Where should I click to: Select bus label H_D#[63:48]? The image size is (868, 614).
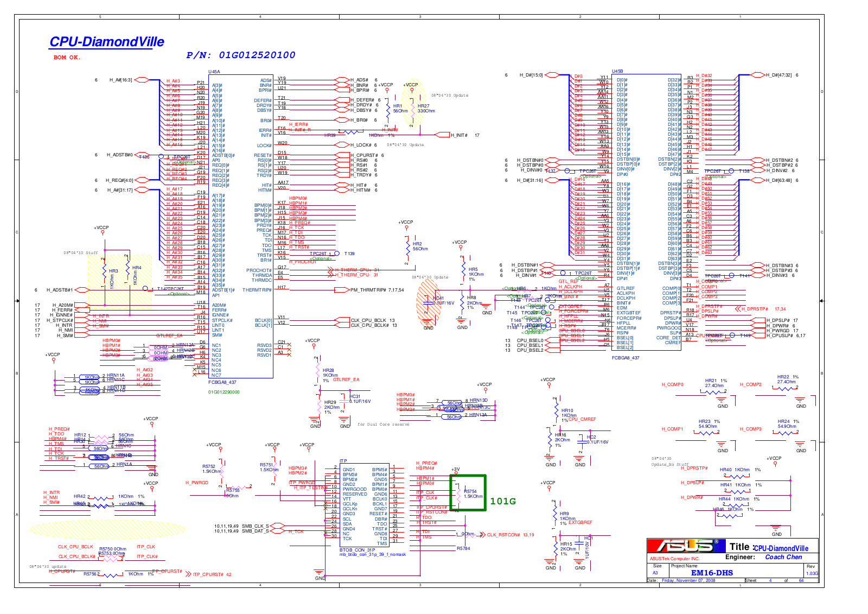pyautogui.click(x=778, y=180)
